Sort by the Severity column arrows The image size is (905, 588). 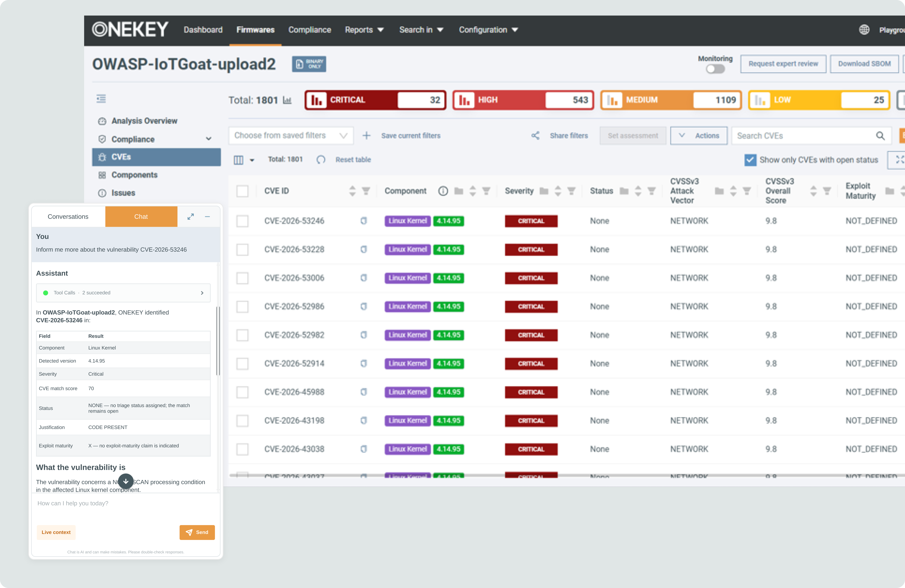click(558, 191)
